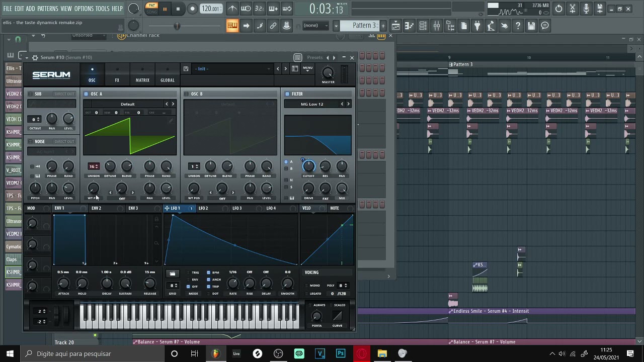Adjust the SUB octave stepper showing 0

35,119
